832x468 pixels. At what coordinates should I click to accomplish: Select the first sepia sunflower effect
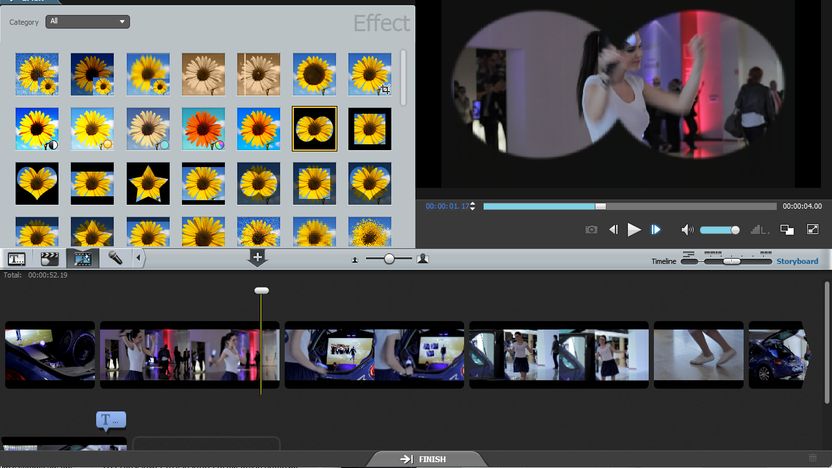203,74
